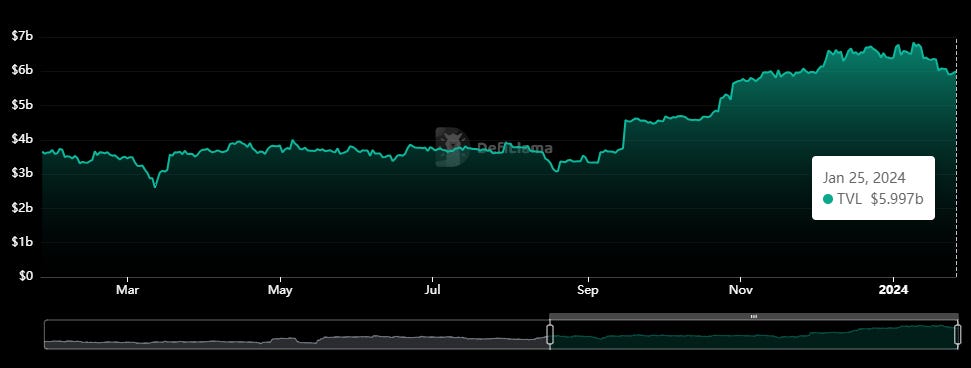Click the May x-axis label
Viewport: 971px width, 368px height.
pos(281,289)
